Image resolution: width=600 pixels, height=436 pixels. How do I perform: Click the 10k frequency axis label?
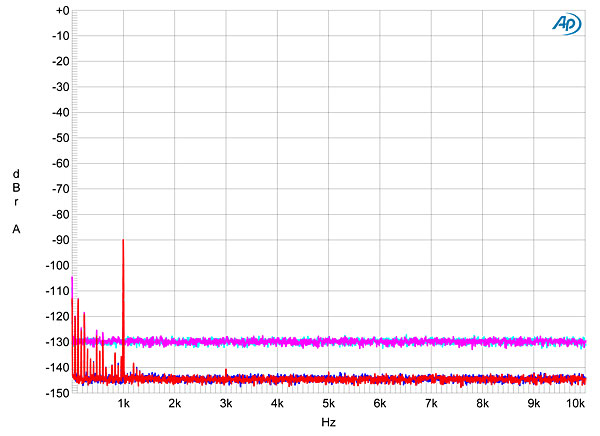(576, 404)
